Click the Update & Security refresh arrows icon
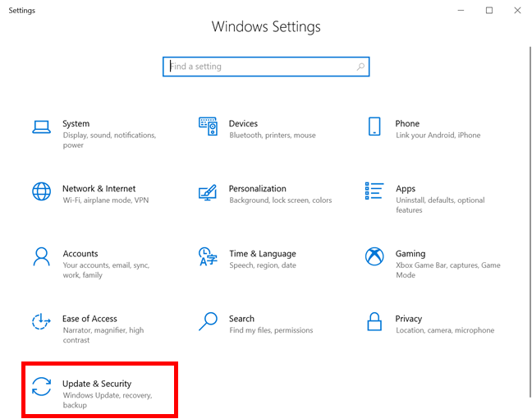 [41, 386]
